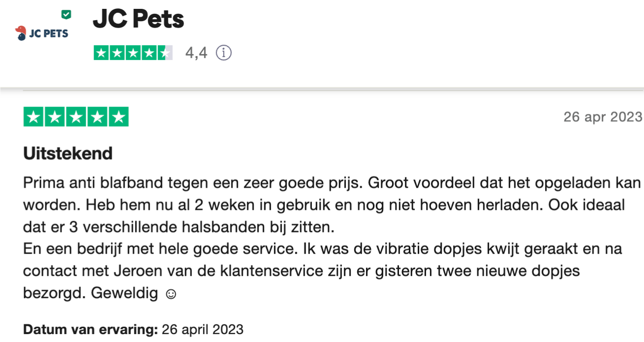
Task: Click the info icon beside 4,4
Action: click(x=224, y=53)
